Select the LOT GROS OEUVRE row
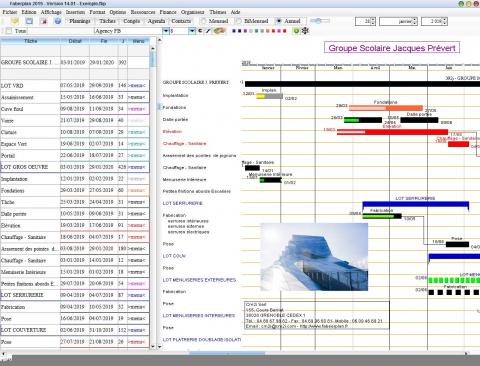This screenshot has width=480, height=366. click(x=75, y=167)
